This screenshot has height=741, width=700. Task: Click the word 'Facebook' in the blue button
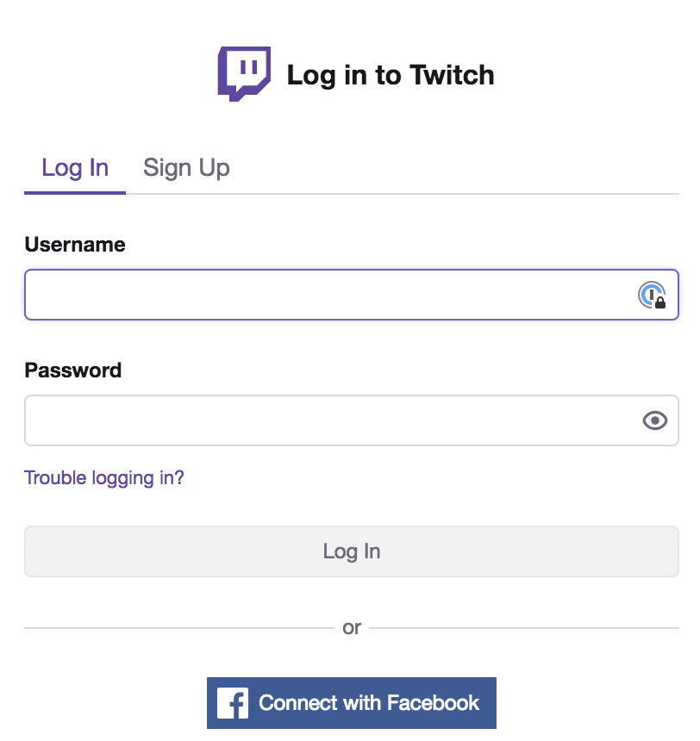(434, 703)
